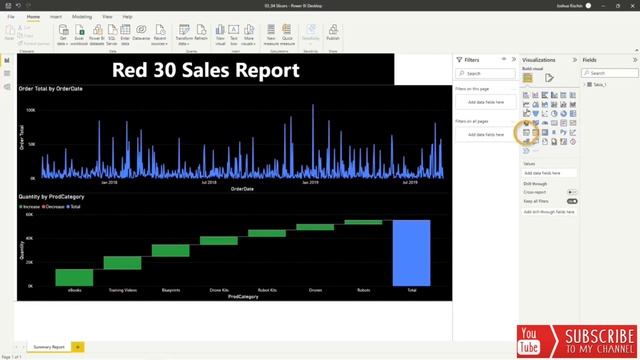Select the blue Total bar in waterfall chart
Image resolution: width=640 pixels, height=360 pixels.
click(411, 253)
